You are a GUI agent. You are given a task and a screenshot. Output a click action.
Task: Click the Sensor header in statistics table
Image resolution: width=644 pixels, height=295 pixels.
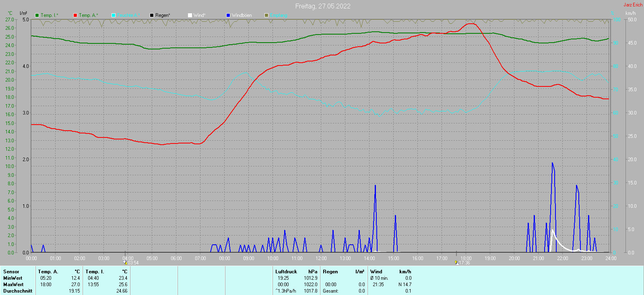pos(11,272)
